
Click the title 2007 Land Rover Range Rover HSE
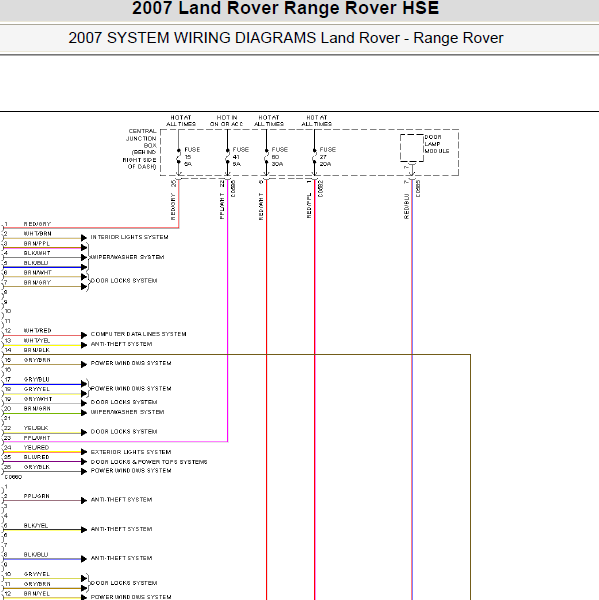(x=285, y=8)
